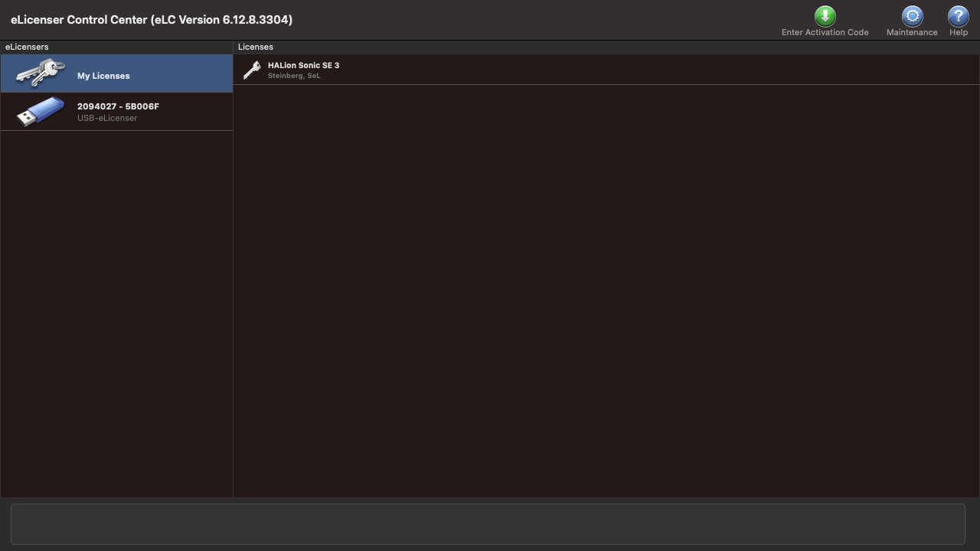Click the Licenses panel header
Screen dimensions: 980x551
(606, 47)
